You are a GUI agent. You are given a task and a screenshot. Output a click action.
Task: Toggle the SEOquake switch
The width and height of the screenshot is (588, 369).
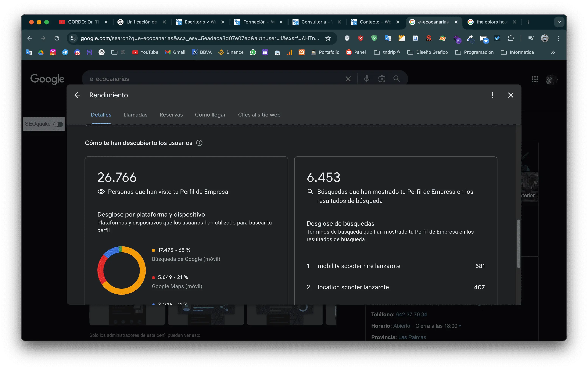[58, 124]
